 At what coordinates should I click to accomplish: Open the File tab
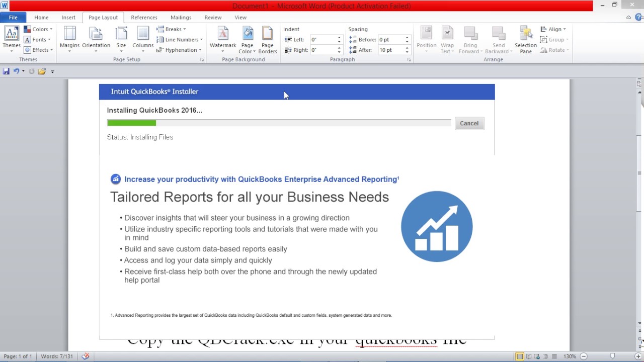point(13,18)
